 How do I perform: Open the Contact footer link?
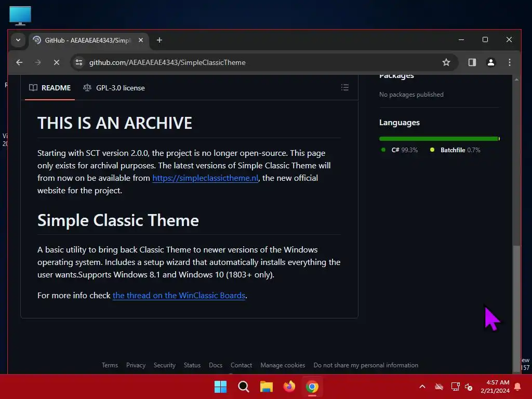241,365
